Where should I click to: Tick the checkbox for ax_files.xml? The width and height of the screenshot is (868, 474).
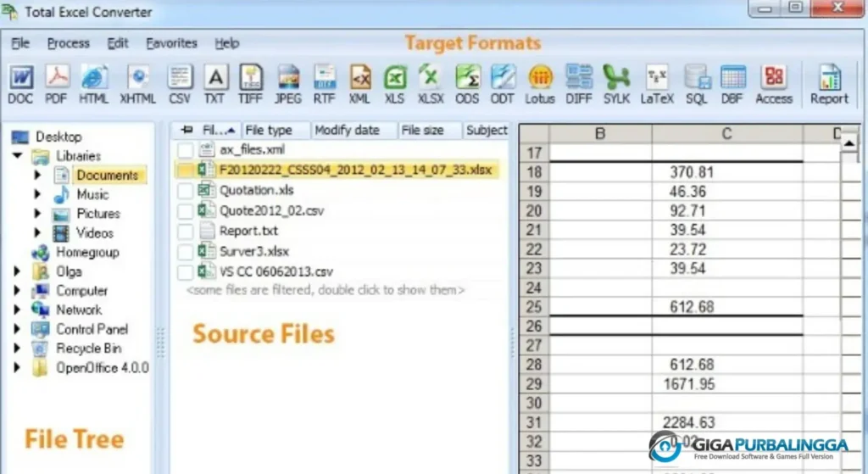(185, 150)
